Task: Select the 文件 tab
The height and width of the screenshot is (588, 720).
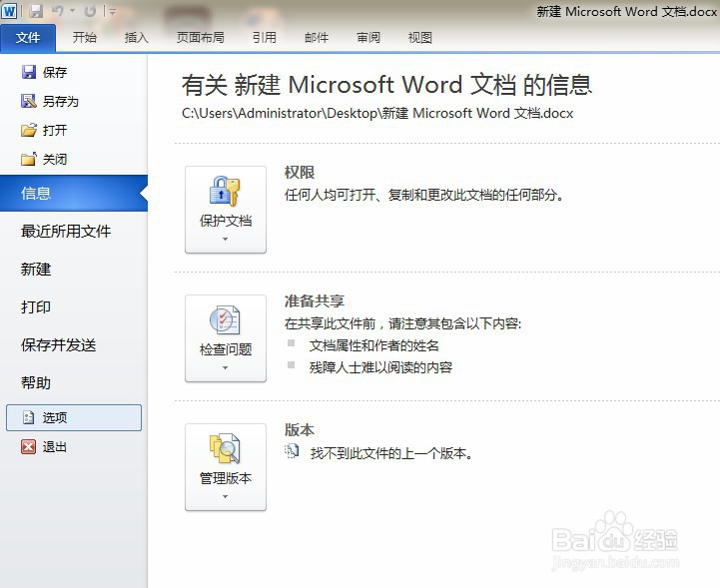Action: tap(28, 38)
